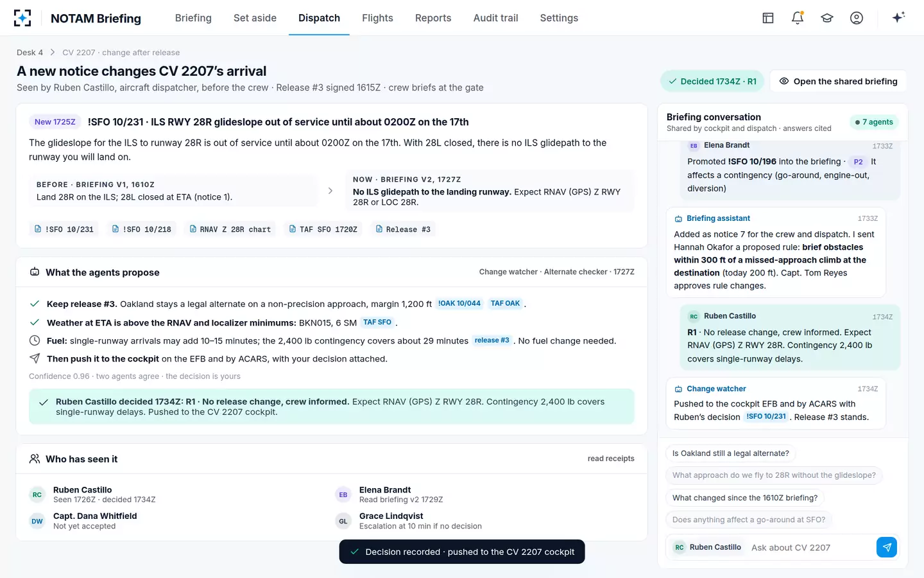
Task: Open the user account icon
Action: pos(857,18)
